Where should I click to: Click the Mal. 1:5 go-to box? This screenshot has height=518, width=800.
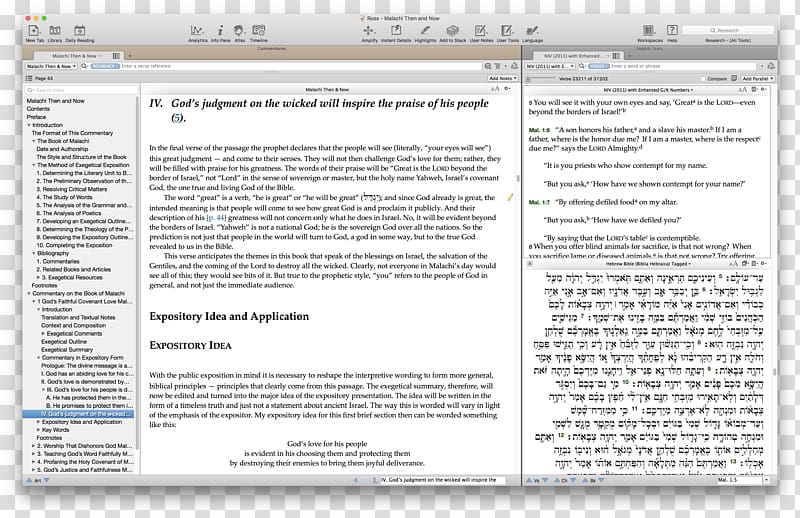point(739,480)
